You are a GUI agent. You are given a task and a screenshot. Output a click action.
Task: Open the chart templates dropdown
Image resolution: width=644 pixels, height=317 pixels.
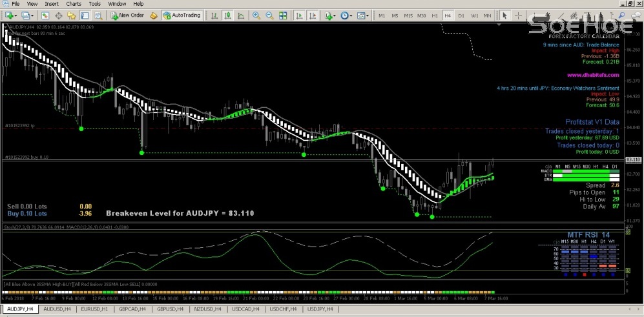364,15
